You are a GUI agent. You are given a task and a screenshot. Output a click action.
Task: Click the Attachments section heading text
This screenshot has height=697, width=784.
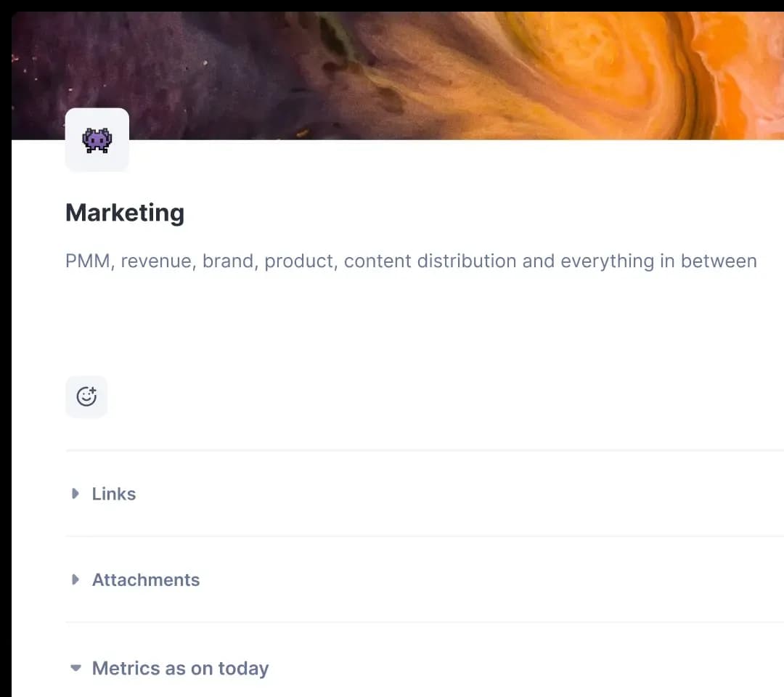146,579
